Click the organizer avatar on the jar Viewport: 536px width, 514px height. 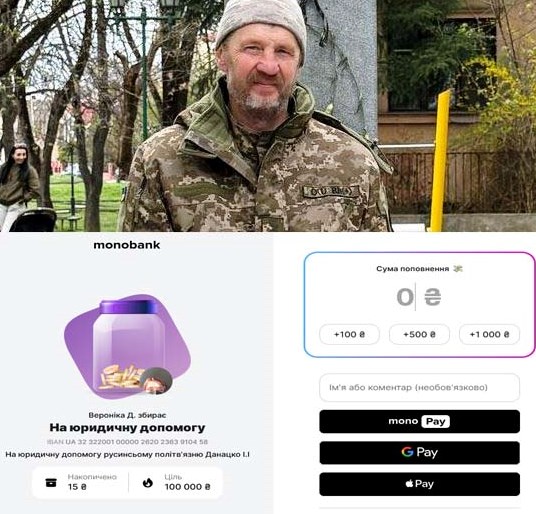coord(157,381)
